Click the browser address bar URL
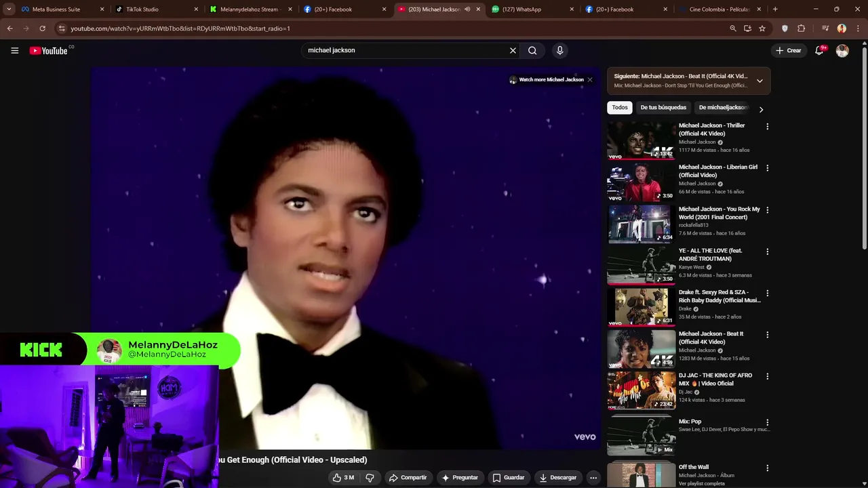 click(x=180, y=28)
